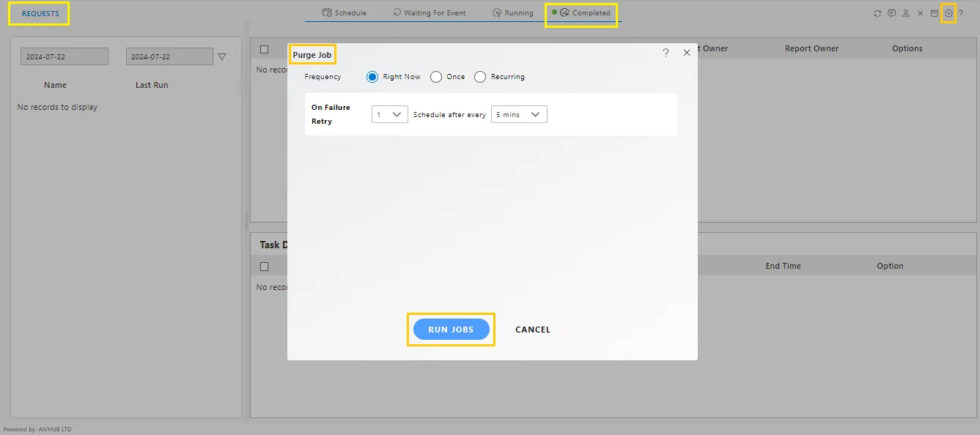
Task: Click the refresh icon in top toolbar
Action: (x=877, y=13)
